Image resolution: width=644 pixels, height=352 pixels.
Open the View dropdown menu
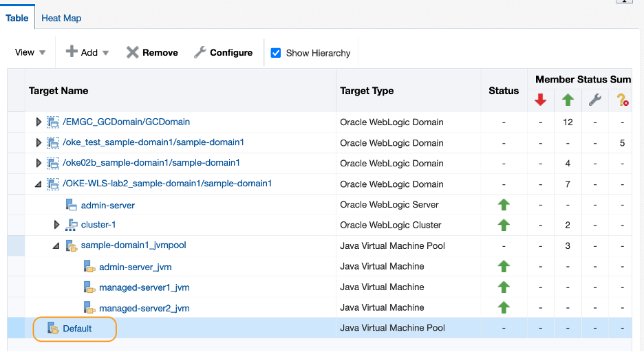coord(30,53)
